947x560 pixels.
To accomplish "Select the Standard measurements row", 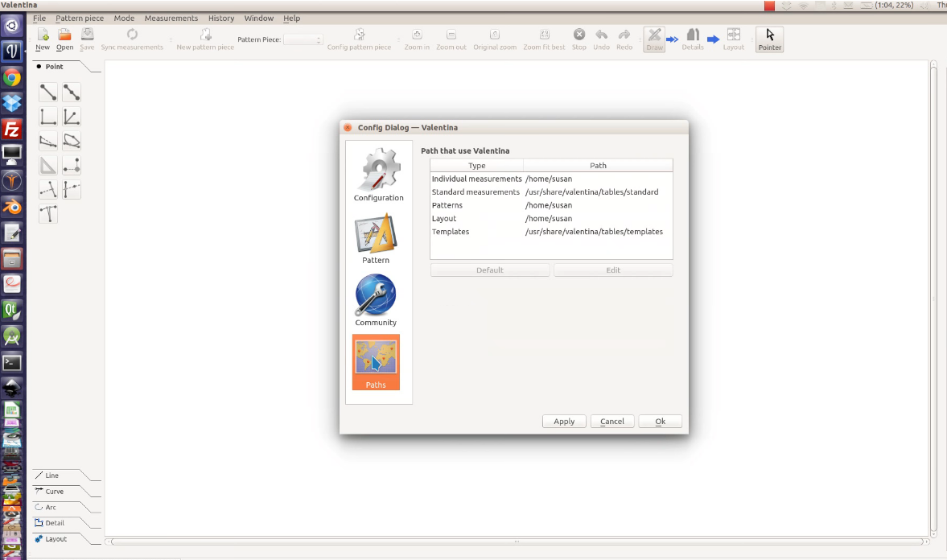I will pyautogui.click(x=551, y=192).
